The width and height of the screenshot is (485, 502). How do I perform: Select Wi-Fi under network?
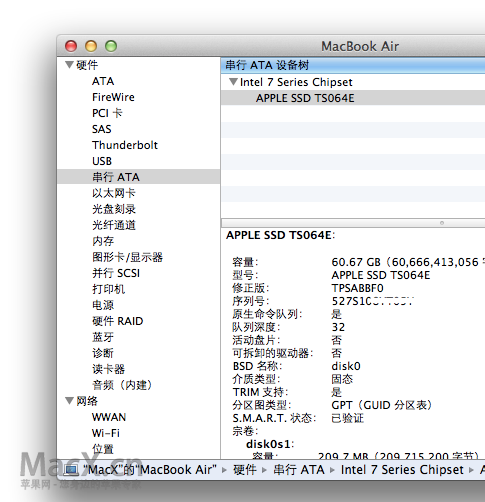(105, 433)
